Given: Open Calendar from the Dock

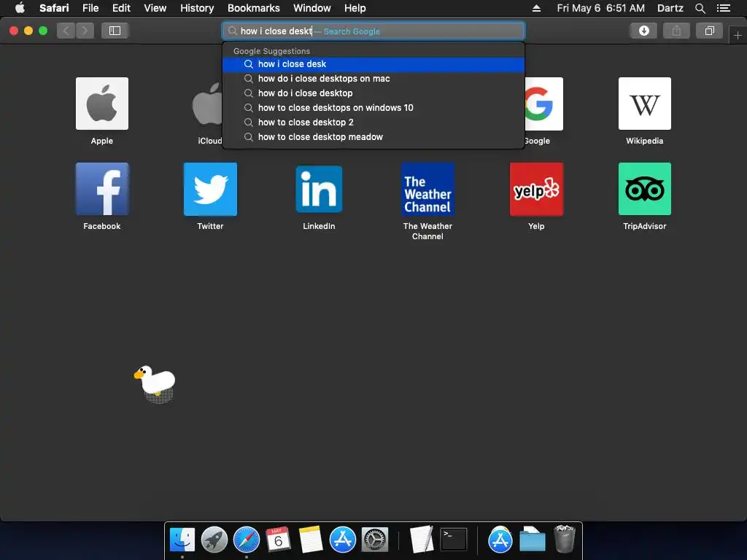Looking at the screenshot, I should [x=278, y=540].
